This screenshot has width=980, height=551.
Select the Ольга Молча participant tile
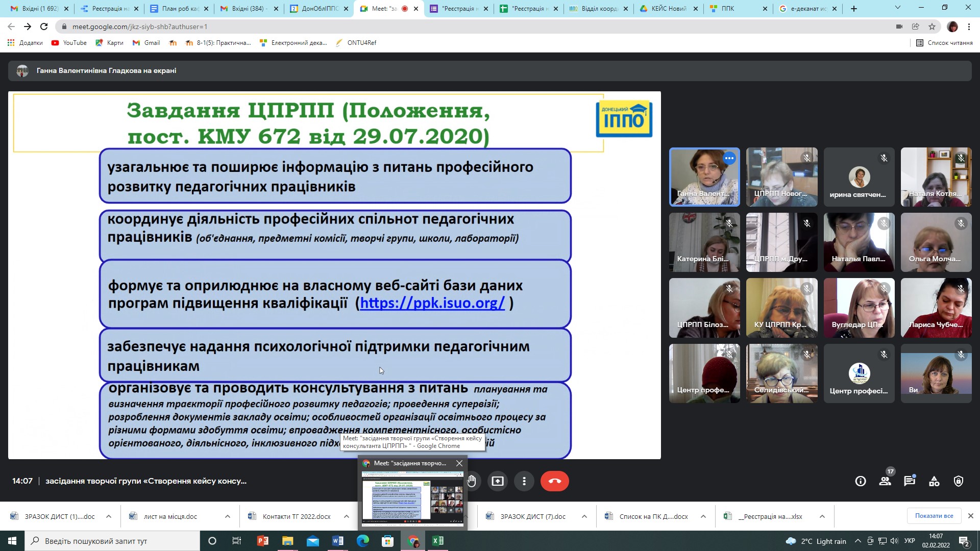point(936,242)
